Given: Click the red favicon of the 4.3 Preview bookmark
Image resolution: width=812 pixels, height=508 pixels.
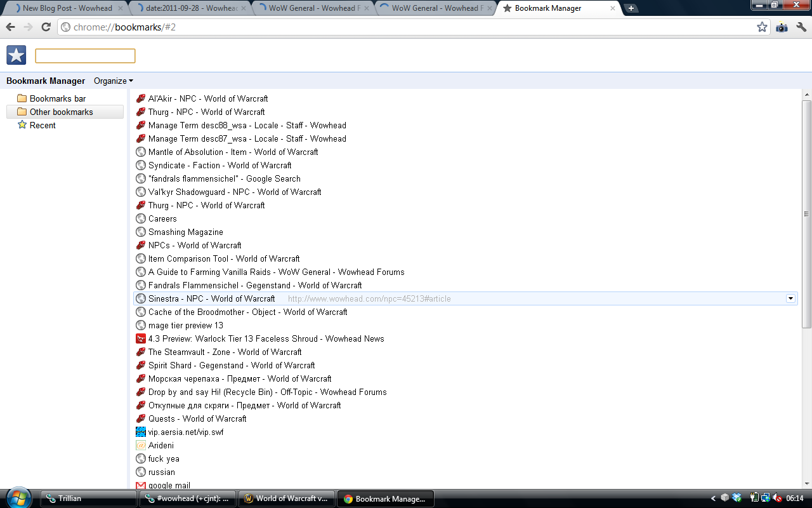Looking at the screenshot, I should (x=141, y=338).
